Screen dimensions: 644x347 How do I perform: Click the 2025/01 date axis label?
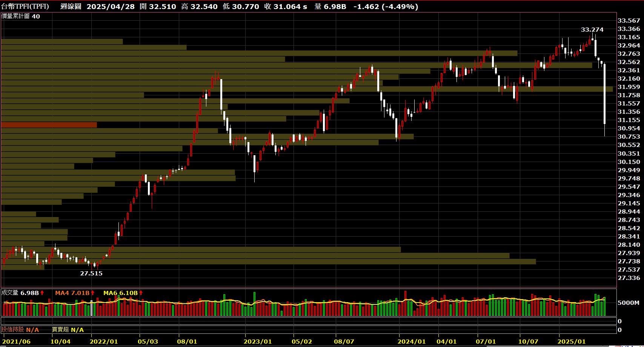[x=572, y=341]
